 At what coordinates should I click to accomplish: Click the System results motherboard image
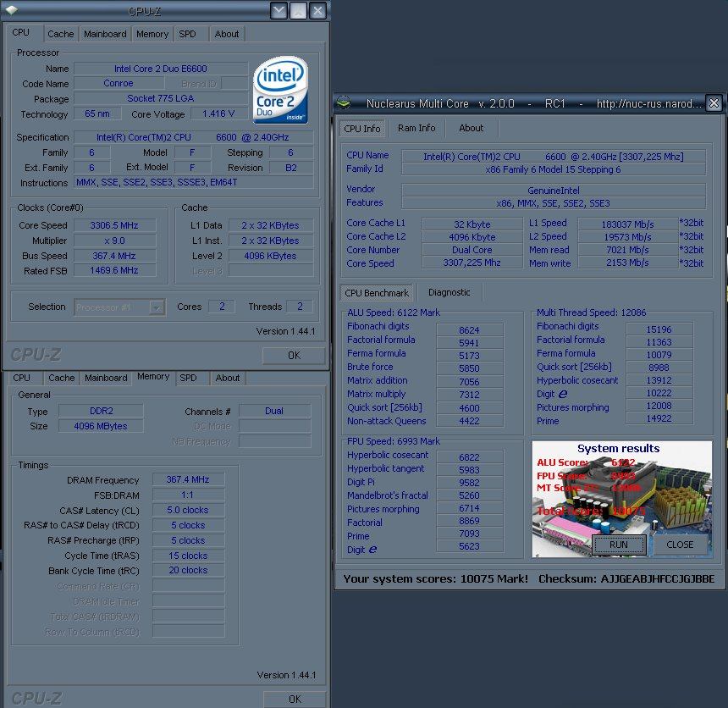[x=621, y=499]
